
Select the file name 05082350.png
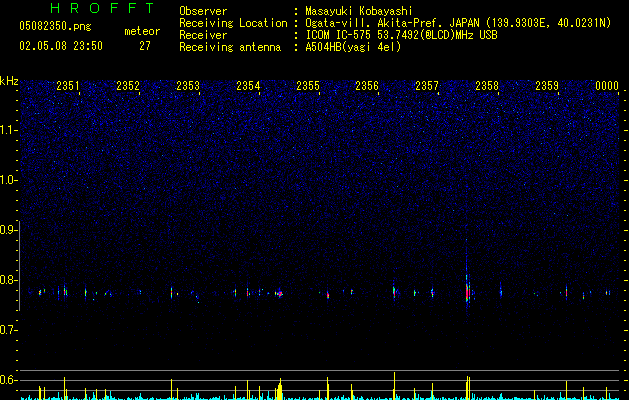pos(55,27)
